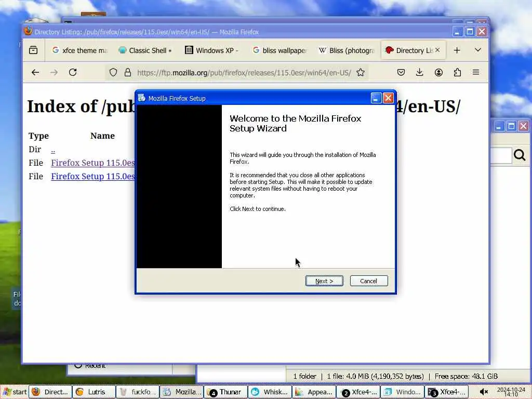Close the Mozilla Firefox Setup dialog
This screenshot has width=532, height=399.
coord(388,98)
